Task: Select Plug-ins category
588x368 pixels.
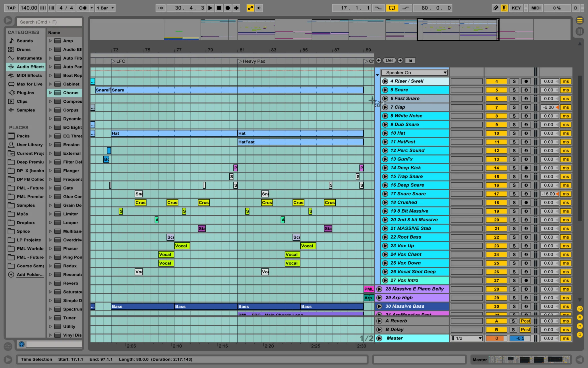Action: click(x=25, y=93)
